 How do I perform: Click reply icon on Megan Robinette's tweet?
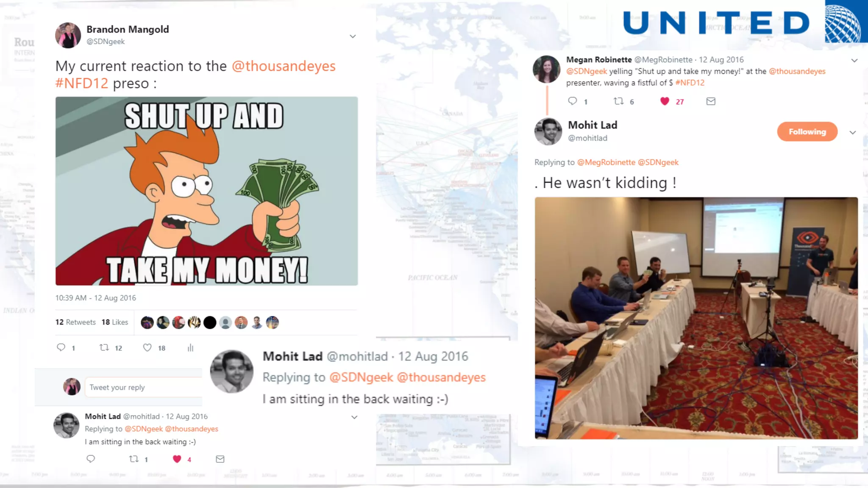(573, 101)
